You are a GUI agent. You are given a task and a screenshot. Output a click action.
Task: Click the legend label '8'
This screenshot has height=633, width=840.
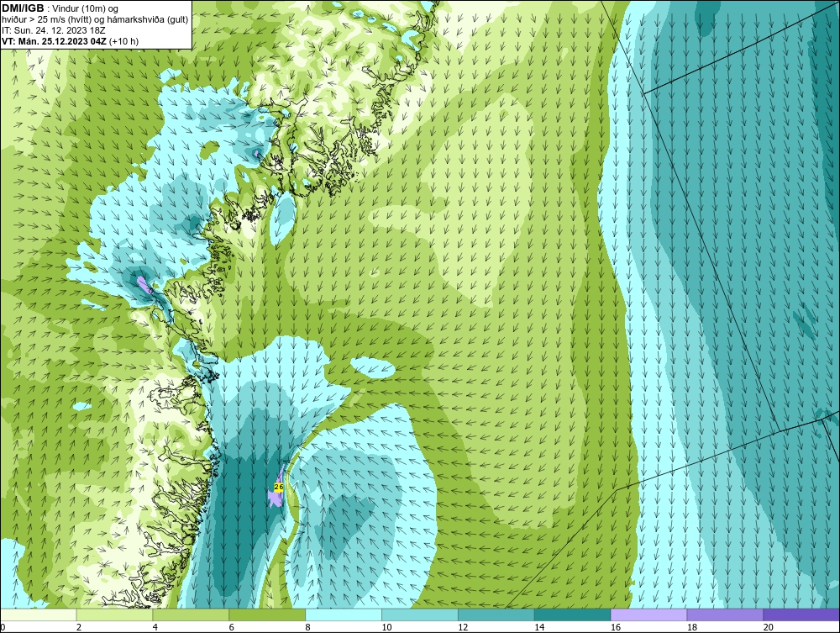tap(307, 627)
